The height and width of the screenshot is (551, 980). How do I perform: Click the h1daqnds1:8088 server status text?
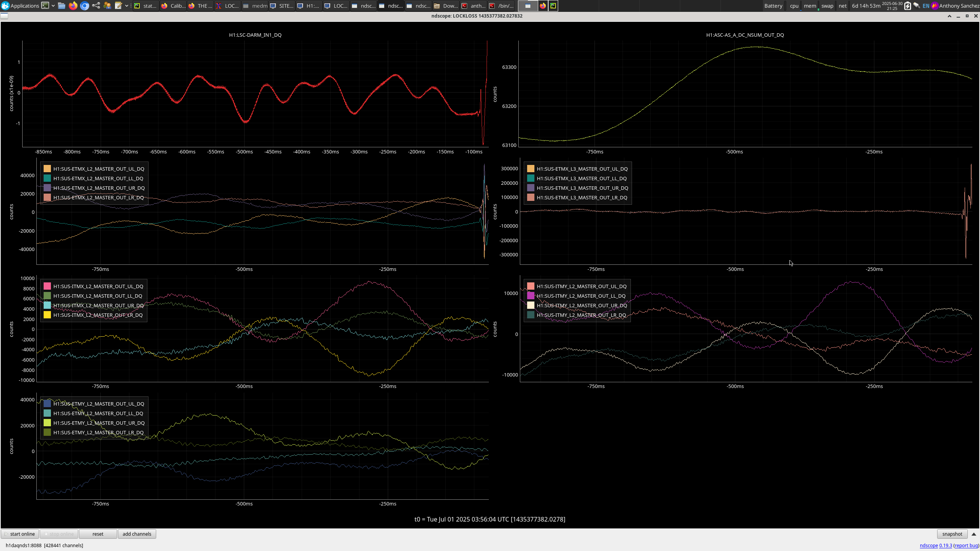[x=44, y=545]
